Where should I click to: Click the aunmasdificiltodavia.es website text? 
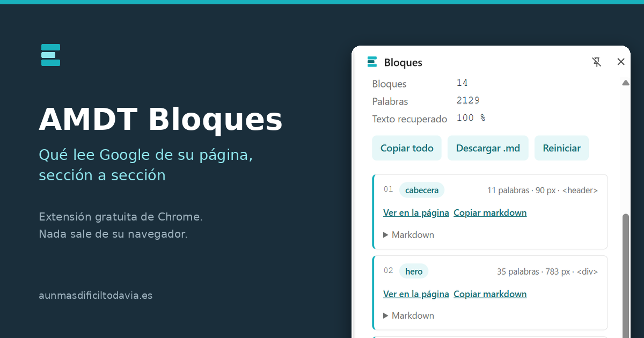coord(96,296)
